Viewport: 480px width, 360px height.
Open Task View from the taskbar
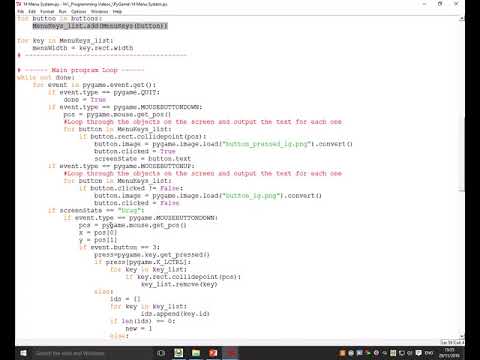click(161, 353)
